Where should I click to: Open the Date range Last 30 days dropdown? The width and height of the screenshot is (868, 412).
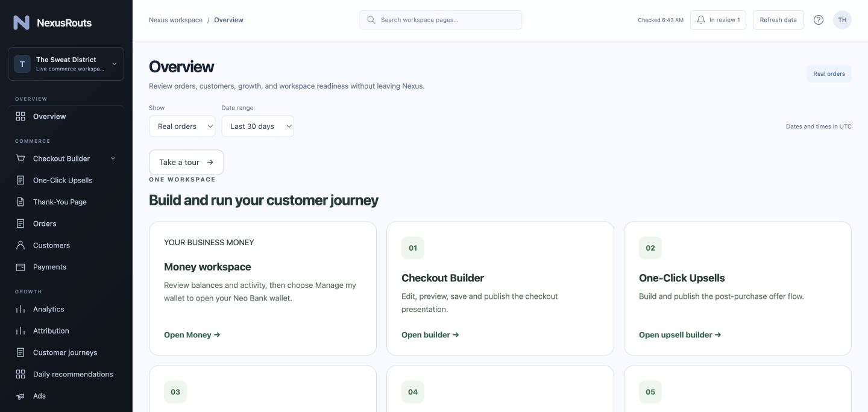click(257, 126)
